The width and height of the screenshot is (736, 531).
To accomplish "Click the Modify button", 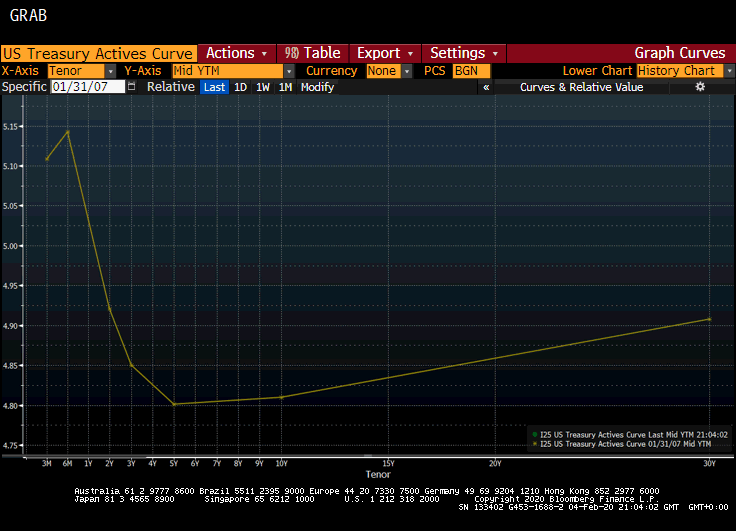I will [317, 87].
